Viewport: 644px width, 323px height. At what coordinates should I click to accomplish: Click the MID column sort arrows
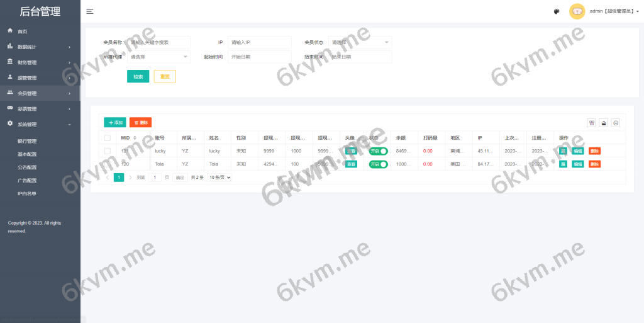(x=135, y=138)
